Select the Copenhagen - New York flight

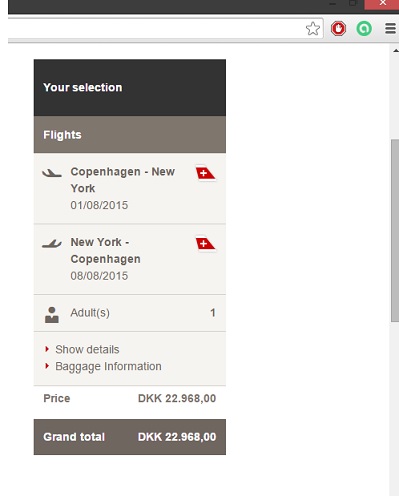click(130, 188)
